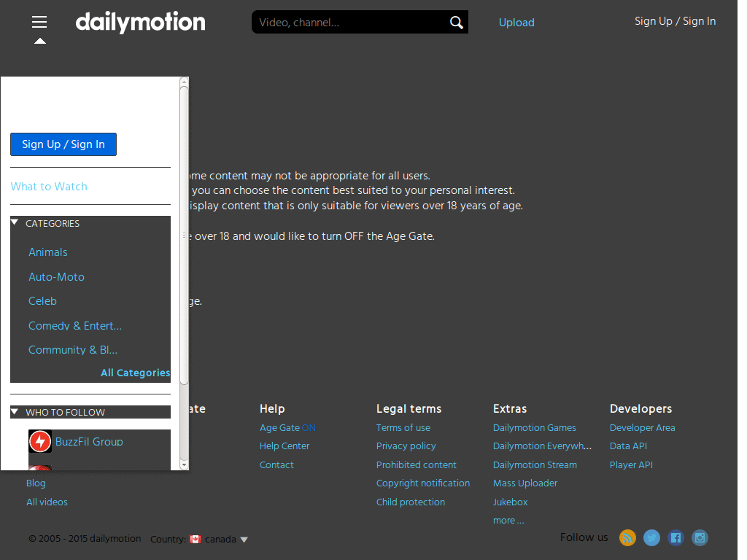Click the BuzzFil Group avatar icon
The width and height of the screenshot is (747, 560).
(x=40, y=441)
